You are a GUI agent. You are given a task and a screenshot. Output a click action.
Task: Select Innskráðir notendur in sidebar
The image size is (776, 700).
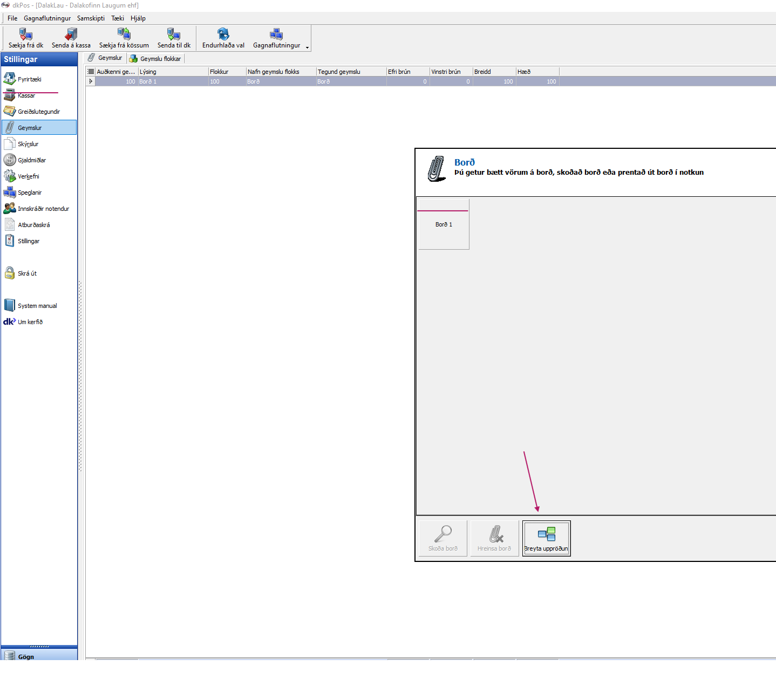point(43,209)
